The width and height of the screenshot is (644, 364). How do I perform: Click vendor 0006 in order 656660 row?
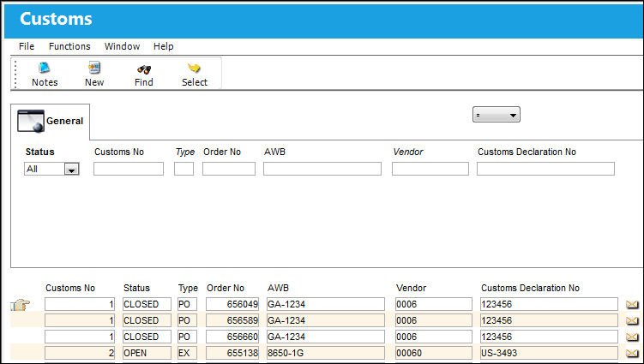(x=434, y=337)
